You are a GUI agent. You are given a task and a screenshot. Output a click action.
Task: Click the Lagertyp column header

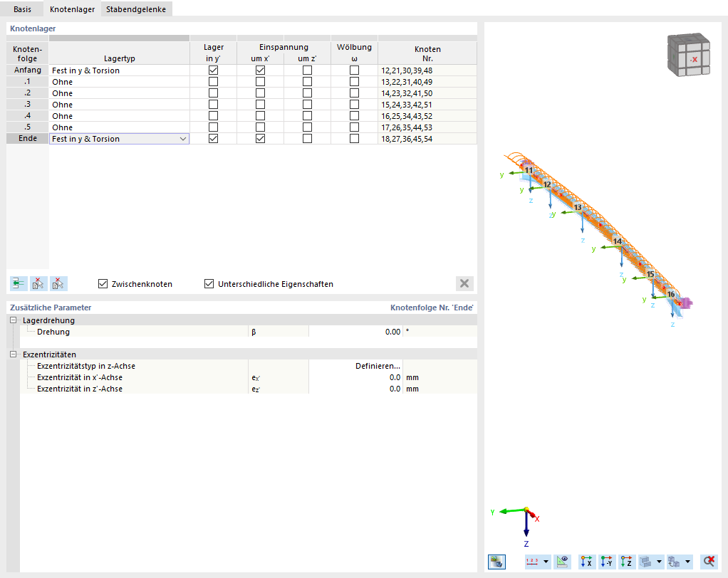click(120, 53)
